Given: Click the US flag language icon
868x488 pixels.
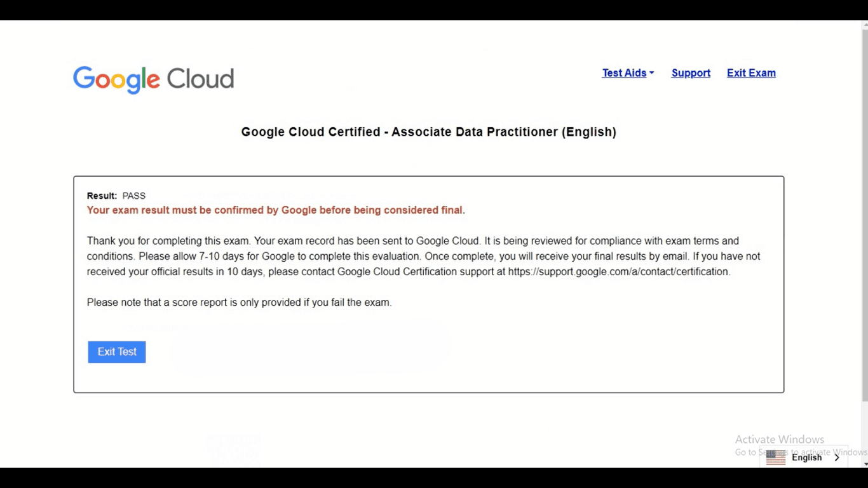Looking at the screenshot, I should tap(776, 457).
